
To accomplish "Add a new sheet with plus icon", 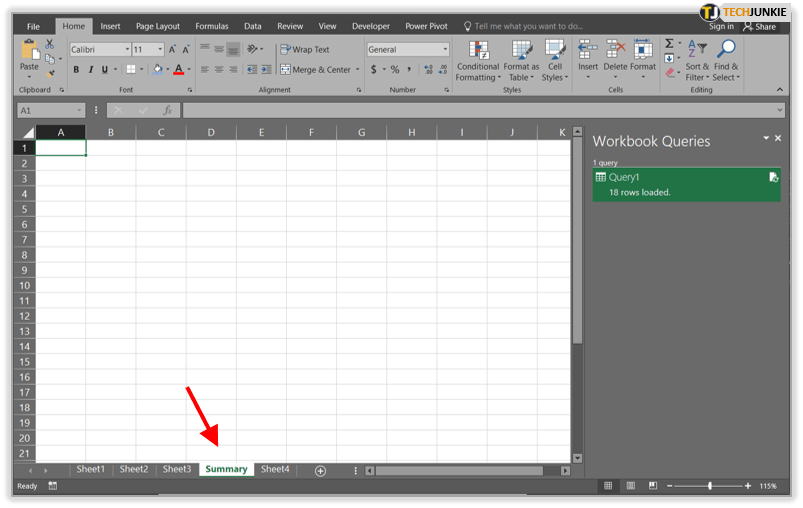I will pos(320,470).
